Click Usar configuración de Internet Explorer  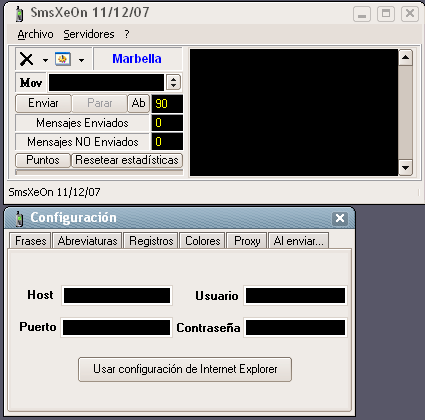[x=185, y=369]
